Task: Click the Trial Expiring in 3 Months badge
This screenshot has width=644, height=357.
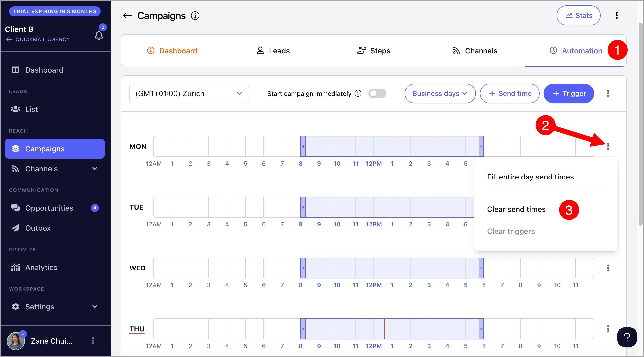Action: pyautogui.click(x=55, y=11)
